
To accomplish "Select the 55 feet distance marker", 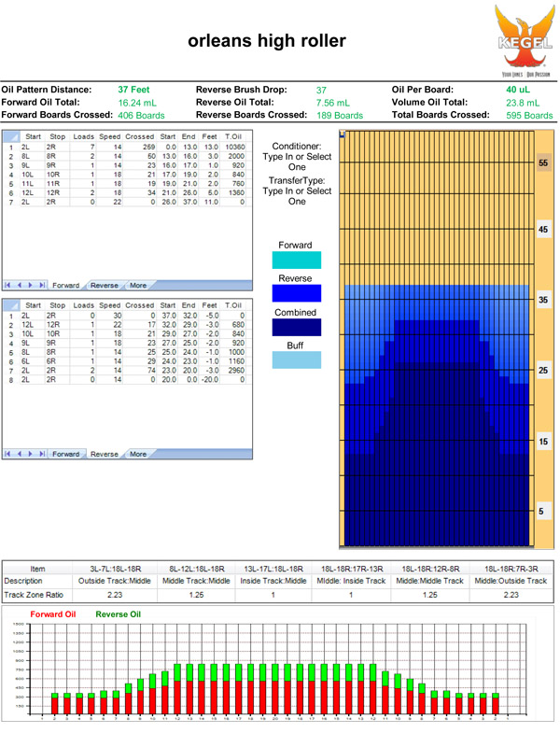I will [x=542, y=162].
